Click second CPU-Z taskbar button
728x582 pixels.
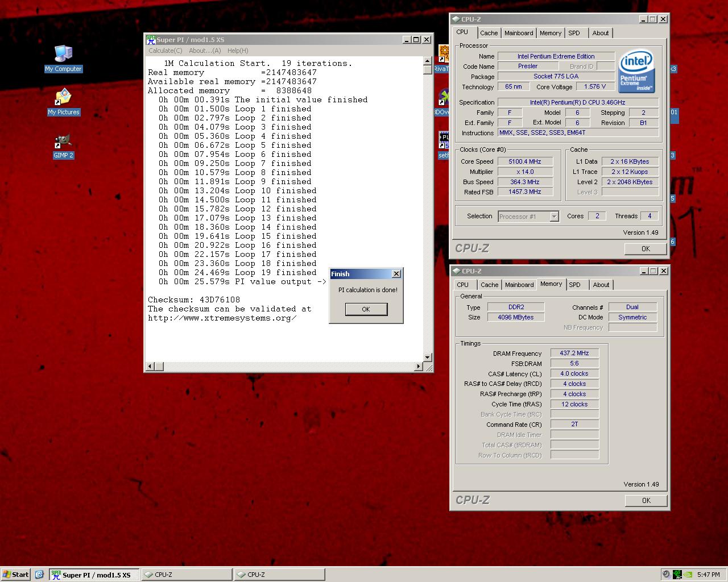279,575
